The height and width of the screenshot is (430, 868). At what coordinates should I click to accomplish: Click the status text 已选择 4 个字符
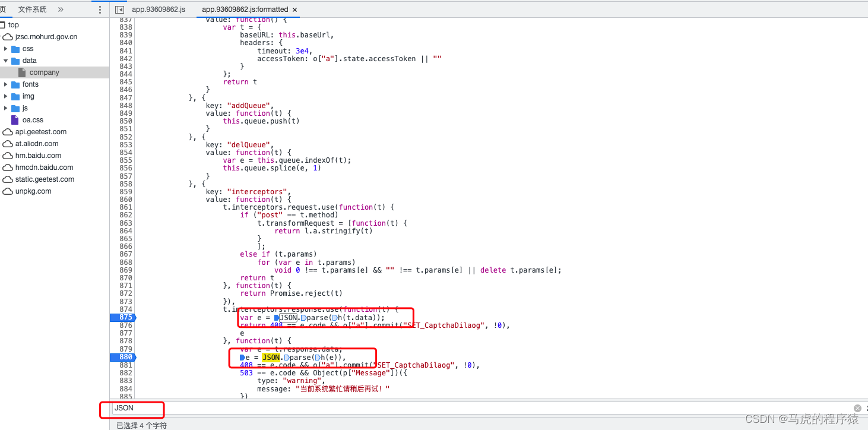click(142, 425)
